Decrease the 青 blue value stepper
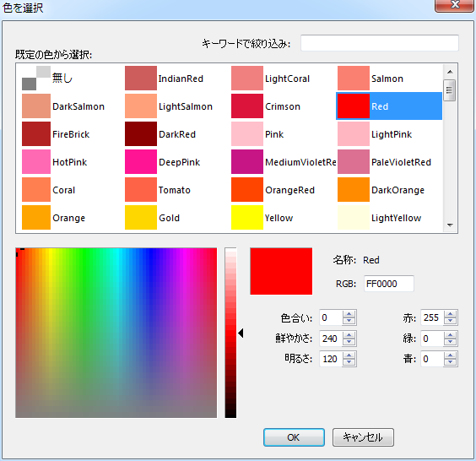The width and height of the screenshot is (476, 461). point(450,362)
